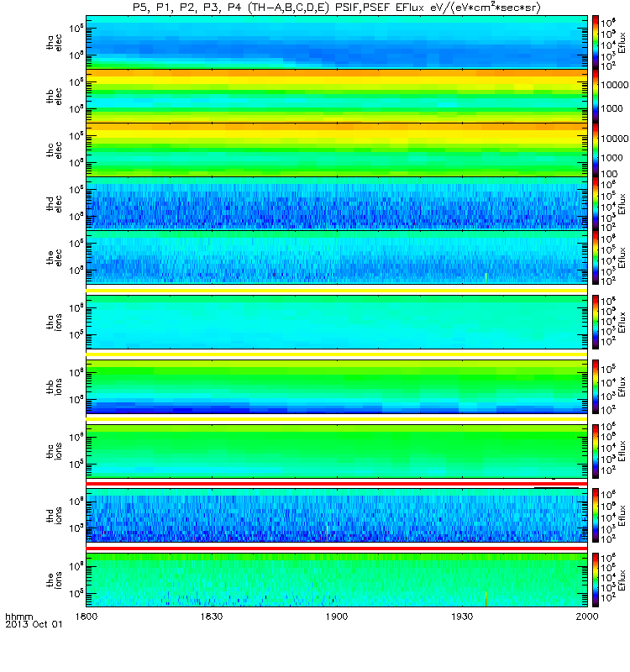Select the 'thc elec' axis label
This screenshot has width=630, height=672.
tap(55, 150)
